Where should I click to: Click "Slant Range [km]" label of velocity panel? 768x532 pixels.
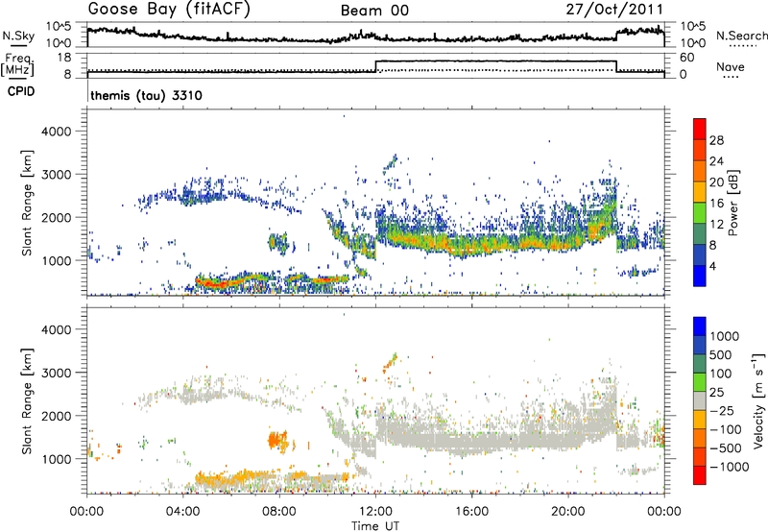tap(27, 400)
